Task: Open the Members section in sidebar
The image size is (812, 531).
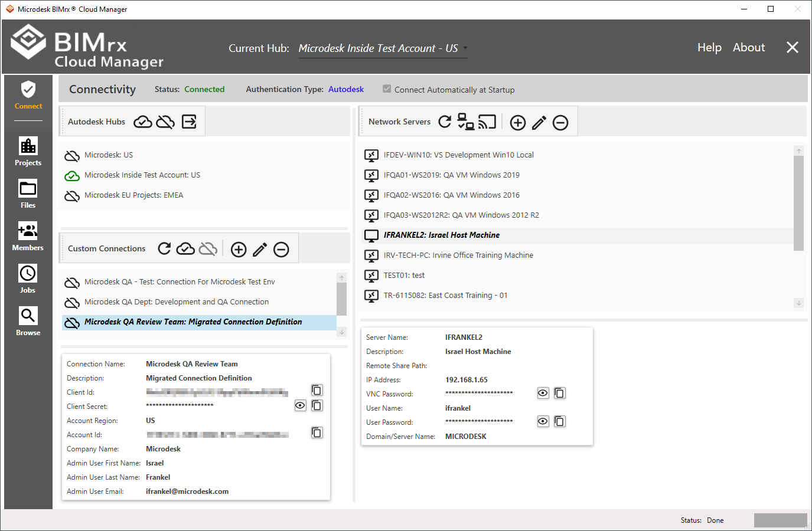Action: (28, 237)
